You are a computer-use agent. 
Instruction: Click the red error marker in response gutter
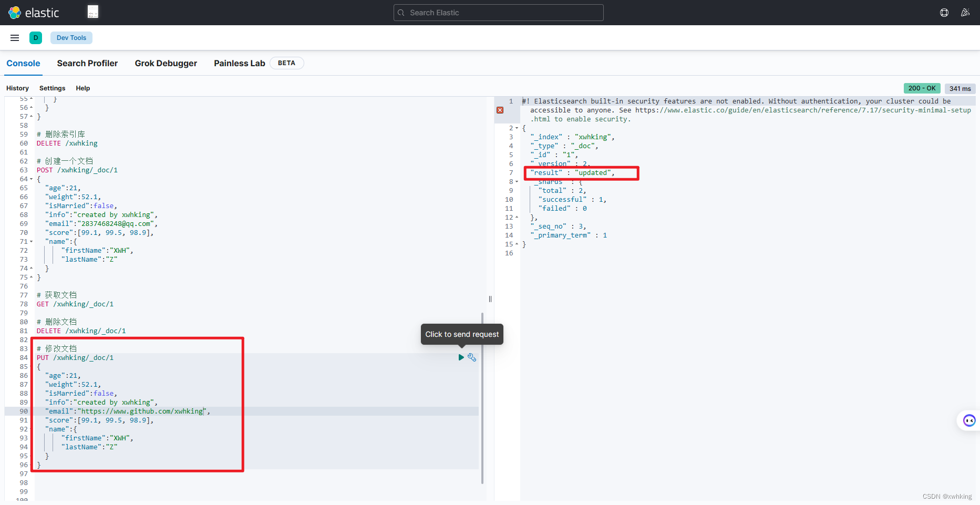point(500,110)
